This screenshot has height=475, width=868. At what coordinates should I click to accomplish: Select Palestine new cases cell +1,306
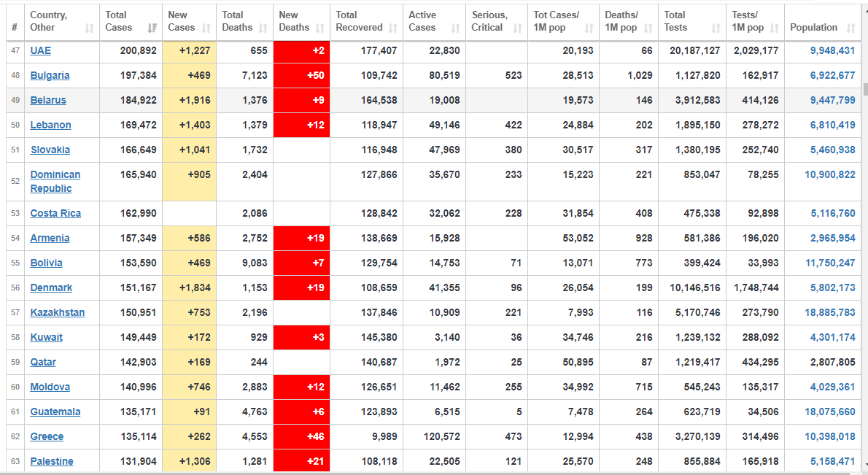tap(190, 461)
